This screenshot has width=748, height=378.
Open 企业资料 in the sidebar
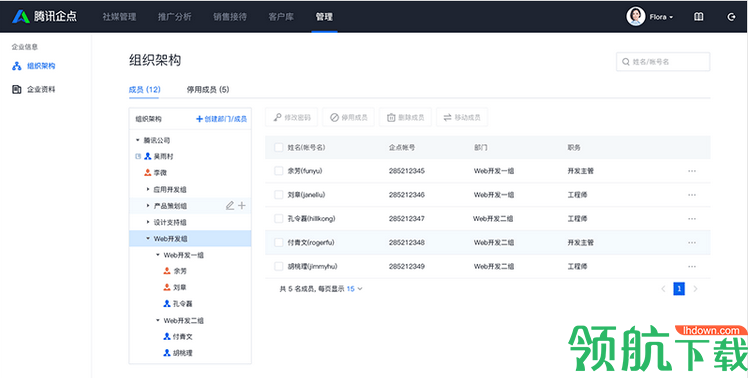tap(34, 89)
